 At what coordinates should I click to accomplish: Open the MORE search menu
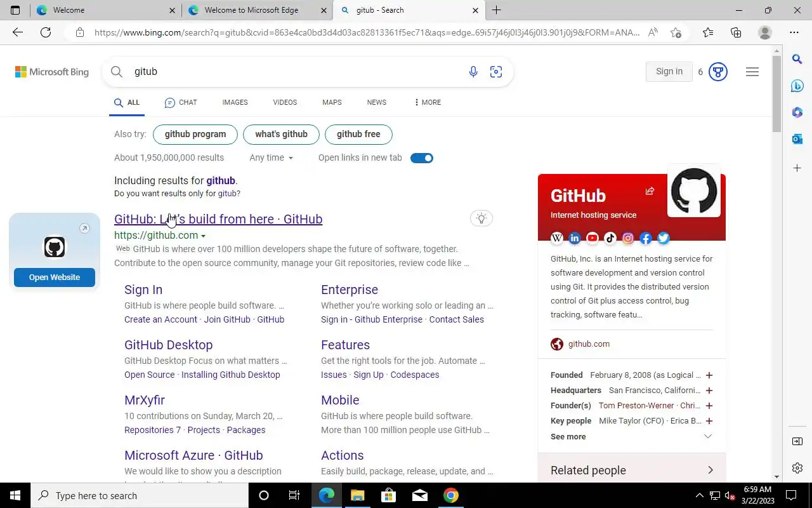coord(427,102)
